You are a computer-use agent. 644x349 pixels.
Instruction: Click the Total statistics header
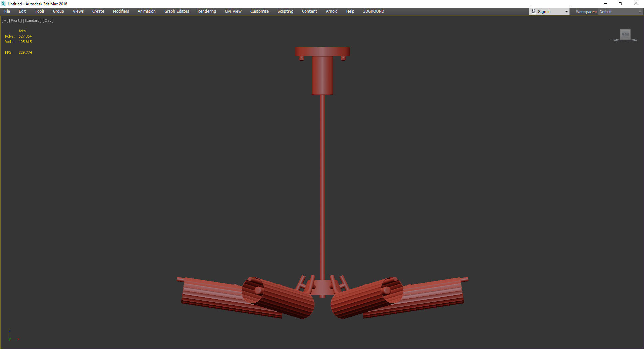22,31
